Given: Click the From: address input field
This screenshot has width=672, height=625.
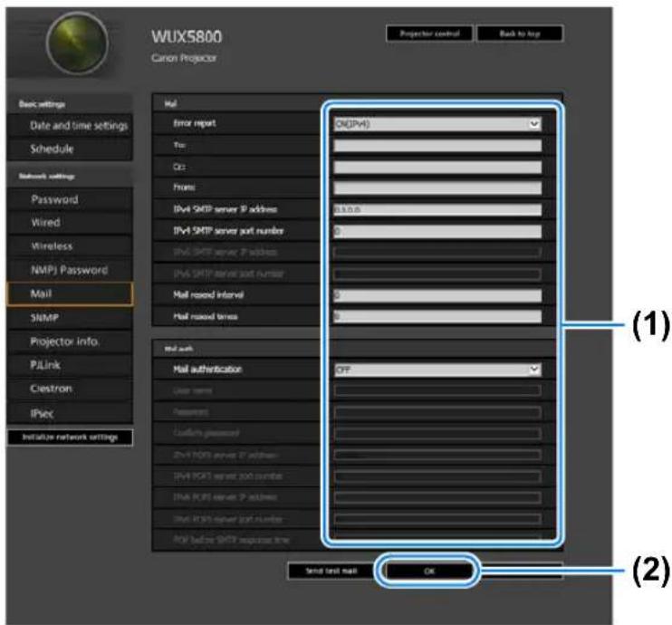Looking at the screenshot, I should point(437,187).
